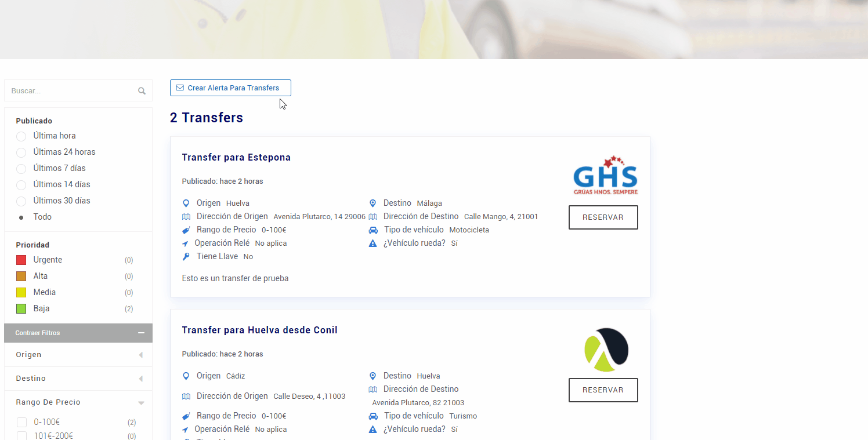Collapse the Rango De Precio filter
868x440 pixels.
coord(140,402)
